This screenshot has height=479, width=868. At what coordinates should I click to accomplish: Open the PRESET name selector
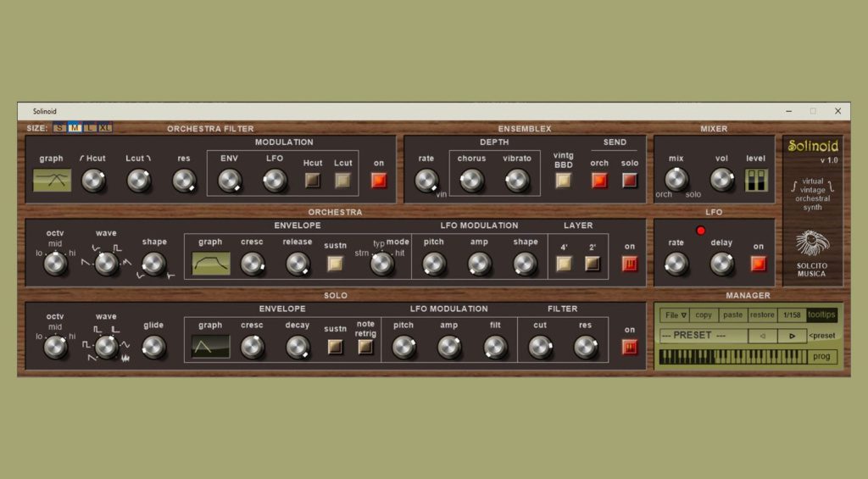point(704,336)
